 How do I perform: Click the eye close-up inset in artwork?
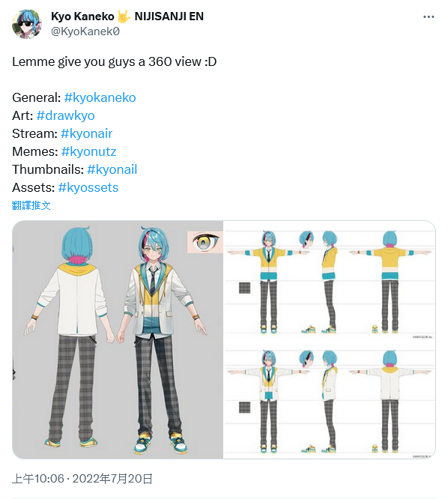pyautogui.click(x=205, y=242)
